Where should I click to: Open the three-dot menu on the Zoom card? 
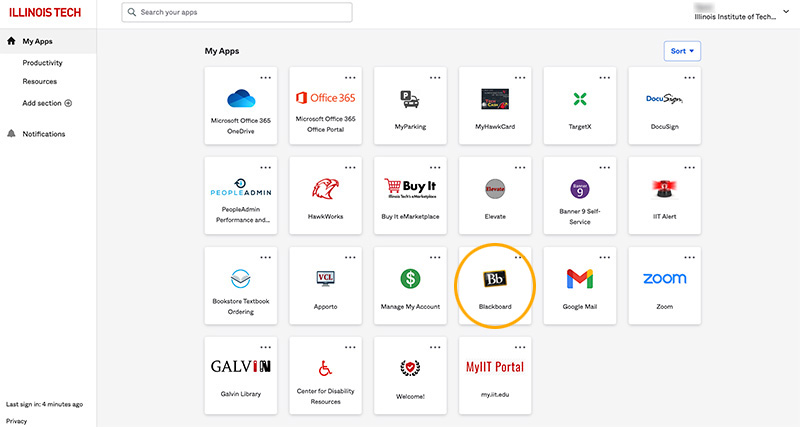coord(689,258)
